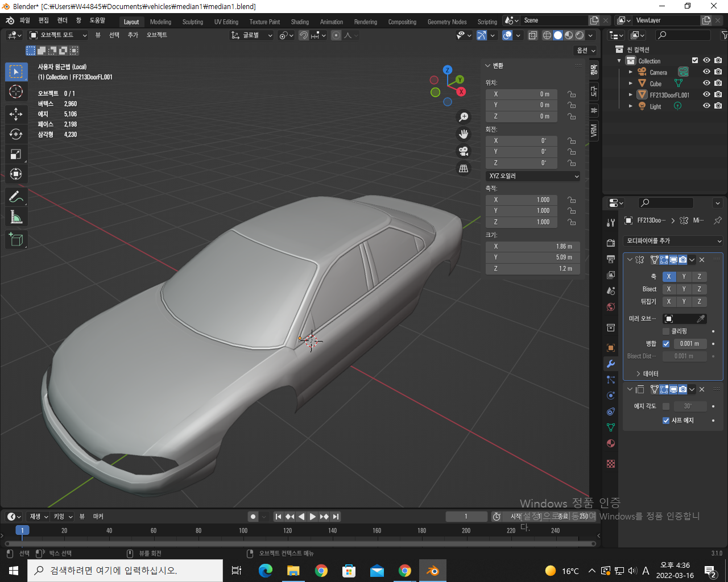The image size is (728, 582).
Task: Select the Scale tool
Action: pos(16,155)
